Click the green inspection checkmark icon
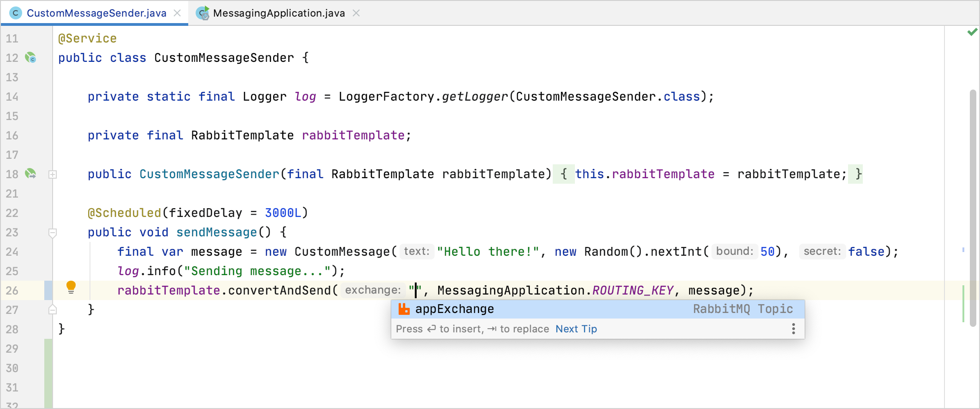Viewport: 980px width, 409px height. 972,32
